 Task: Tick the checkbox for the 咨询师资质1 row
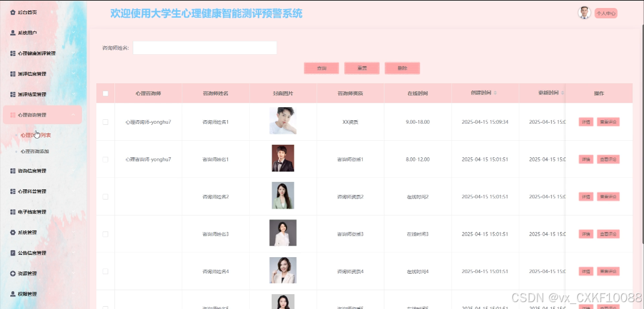(105, 159)
